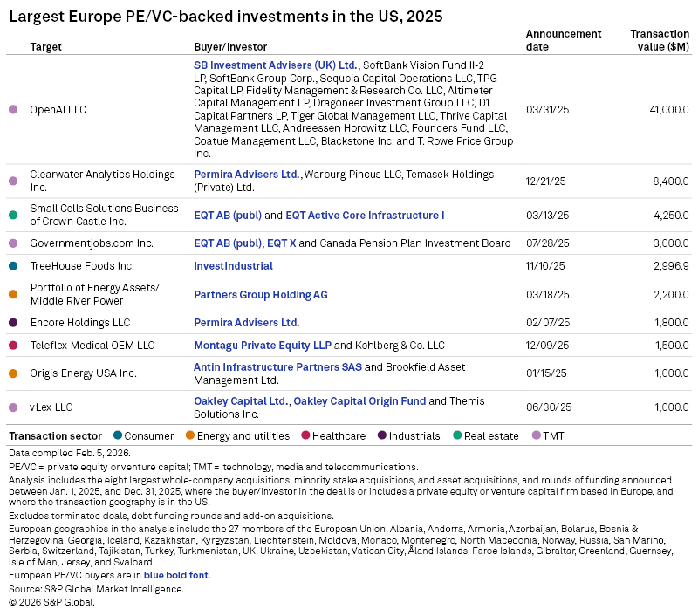Select the Real estate legend dot
Viewport: 698px width, 616px height.
tap(457, 435)
